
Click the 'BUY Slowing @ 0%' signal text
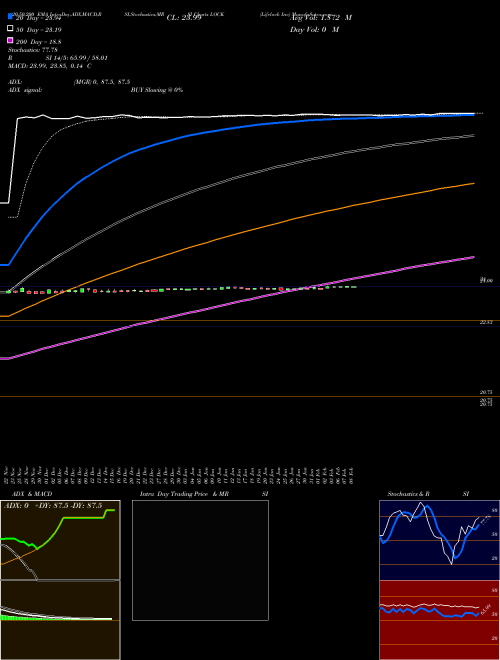[x=157, y=90]
